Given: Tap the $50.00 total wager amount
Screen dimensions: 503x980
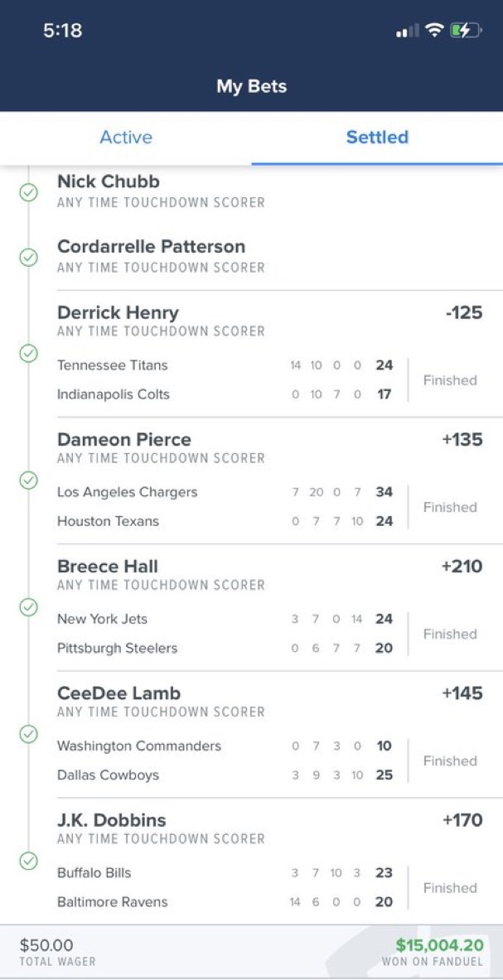Looking at the screenshot, I should pyautogui.click(x=46, y=945).
